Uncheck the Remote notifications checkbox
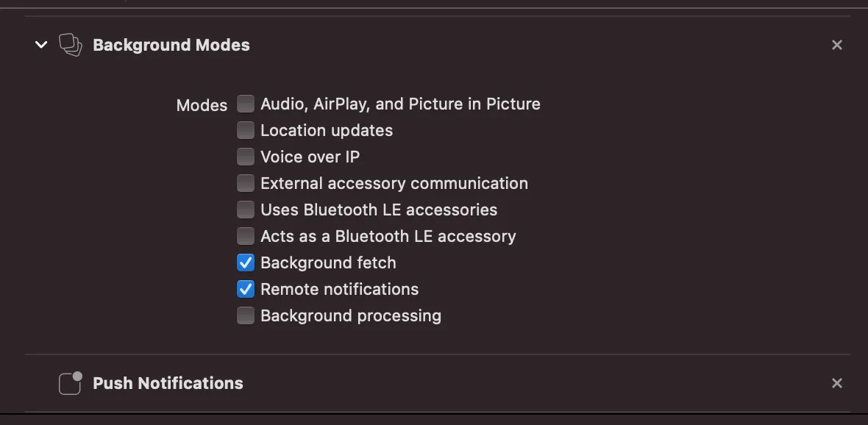 [x=246, y=289]
